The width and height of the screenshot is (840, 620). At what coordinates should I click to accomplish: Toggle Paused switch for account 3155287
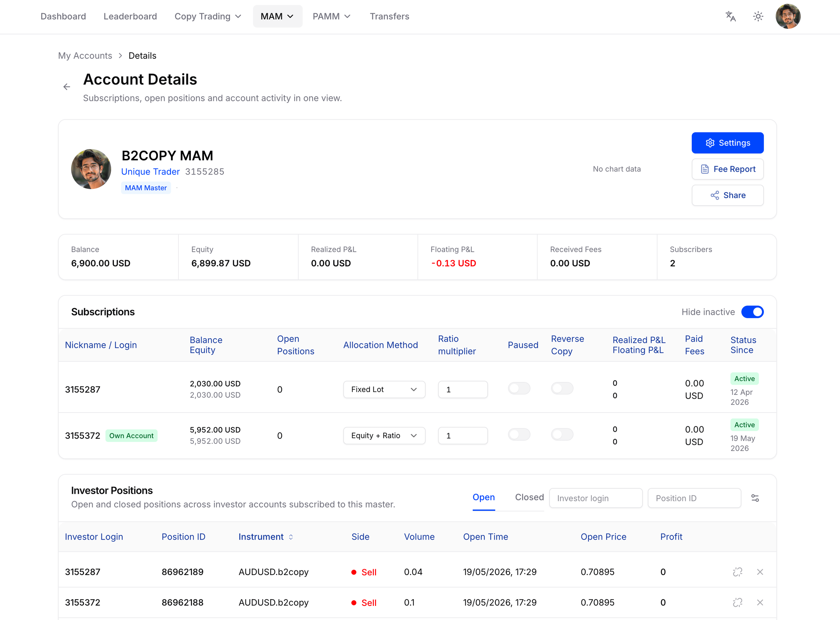(x=519, y=388)
